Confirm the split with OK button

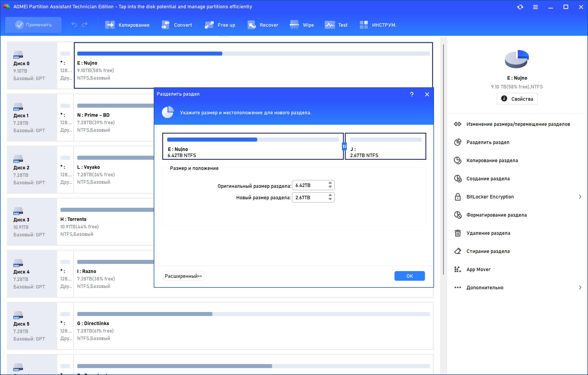(410, 276)
